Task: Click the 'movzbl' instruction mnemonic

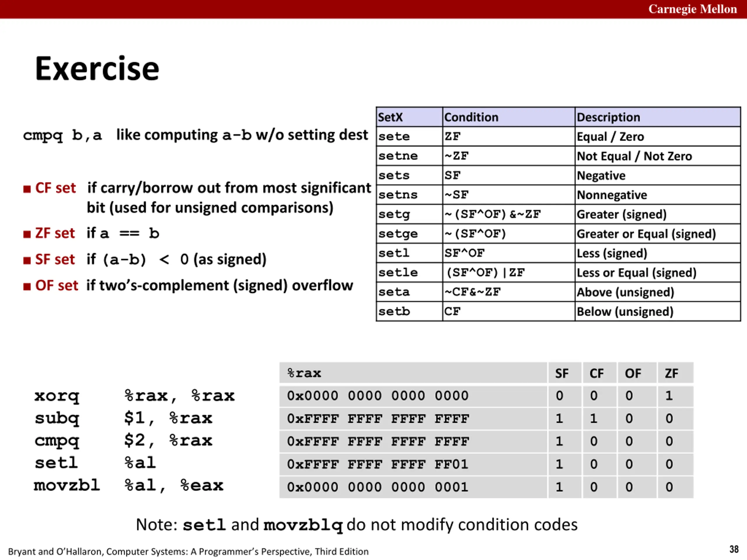Action: point(67,485)
